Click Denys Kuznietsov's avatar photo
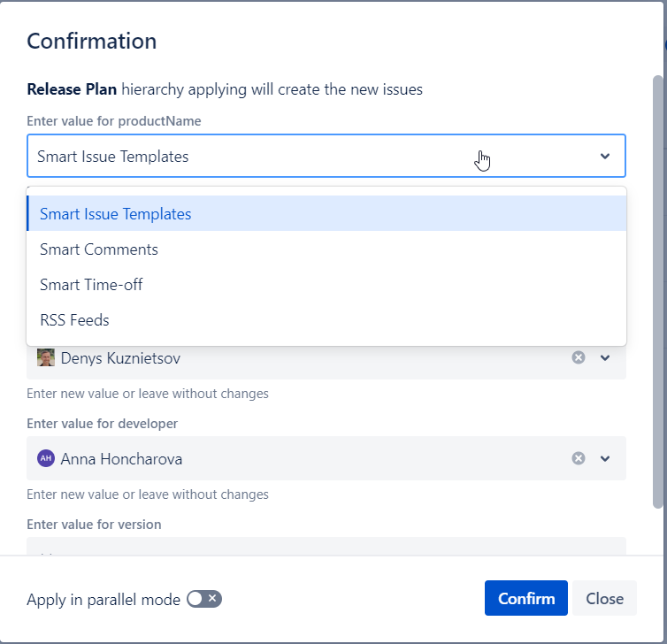 [x=46, y=357]
